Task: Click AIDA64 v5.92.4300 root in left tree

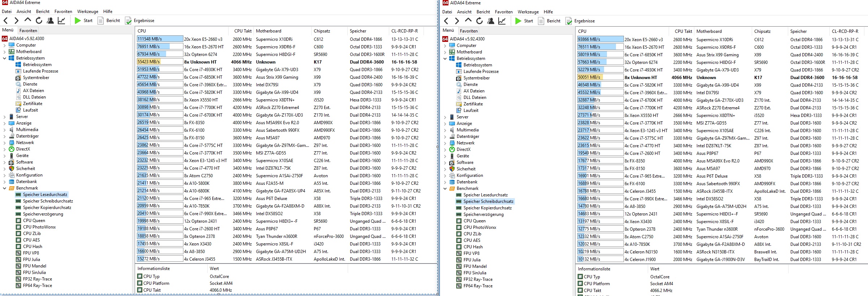Action: (x=27, y=39)
